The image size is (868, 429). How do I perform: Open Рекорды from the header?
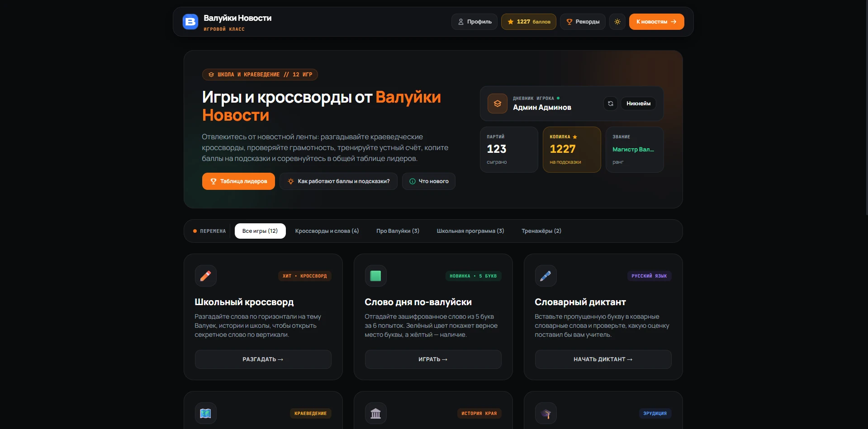(583, 22)
